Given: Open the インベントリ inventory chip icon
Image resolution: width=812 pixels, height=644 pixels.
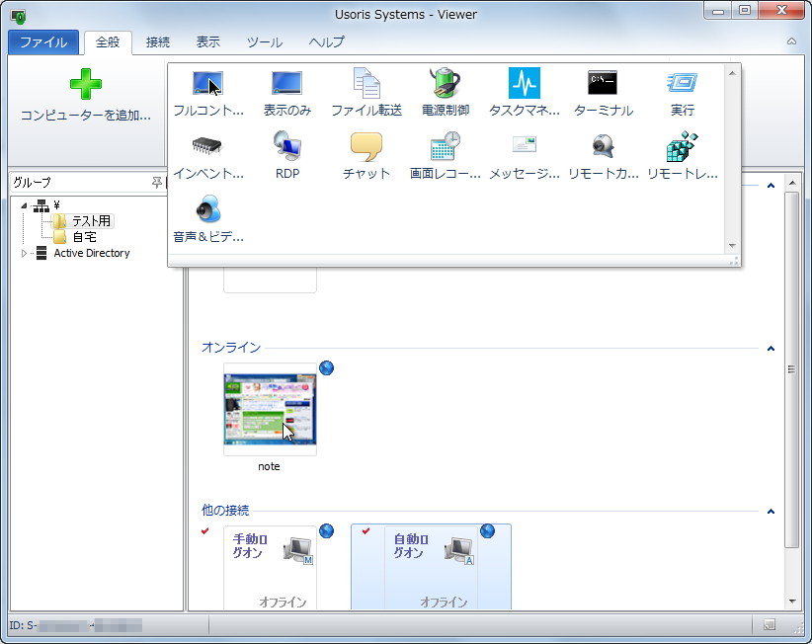Looking at the screenshot, I should 207,146.
